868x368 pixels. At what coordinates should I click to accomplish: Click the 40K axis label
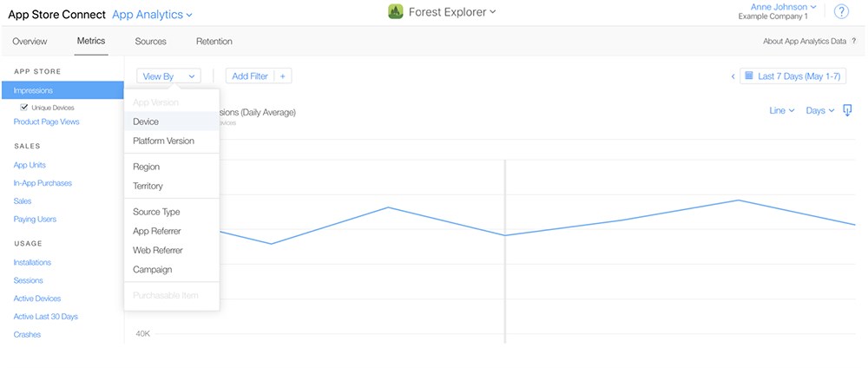(143, 333)
